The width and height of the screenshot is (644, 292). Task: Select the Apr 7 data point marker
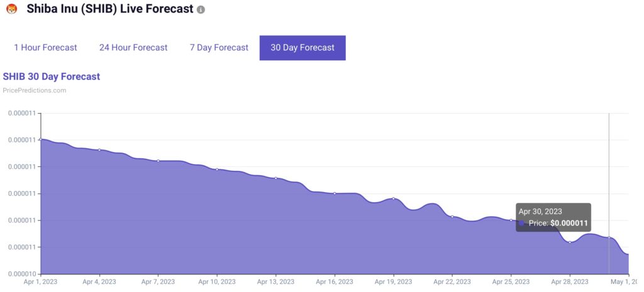point(158,161)
